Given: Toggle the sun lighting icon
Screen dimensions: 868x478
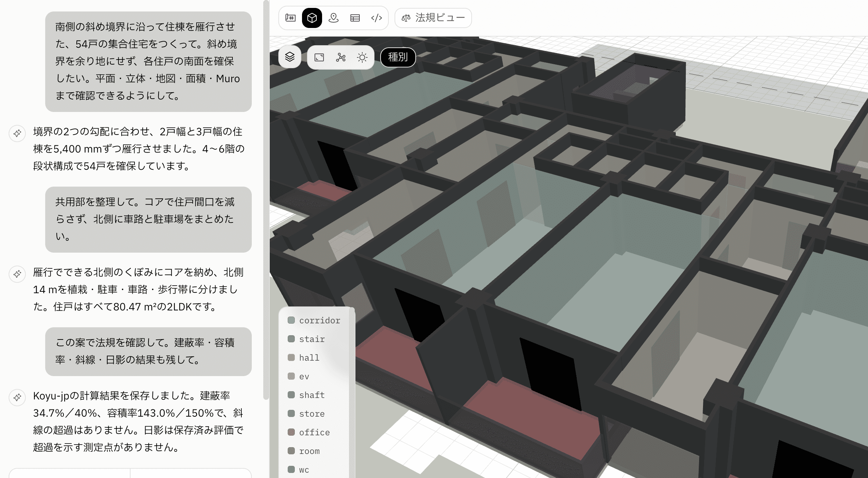Looking at the screenshot, I should 362,57.
